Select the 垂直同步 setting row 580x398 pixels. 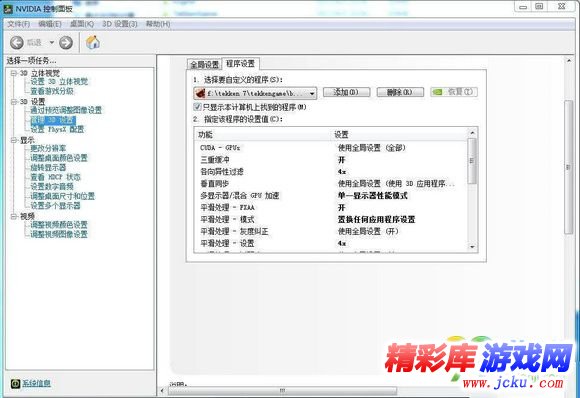pyautogui.click(x=331, y=183)
